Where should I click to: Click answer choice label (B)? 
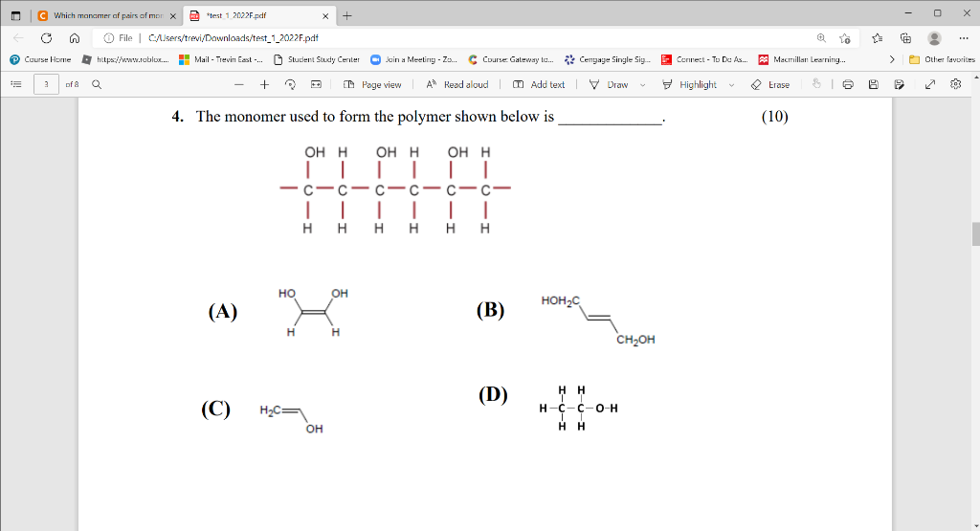click(490, 310)
